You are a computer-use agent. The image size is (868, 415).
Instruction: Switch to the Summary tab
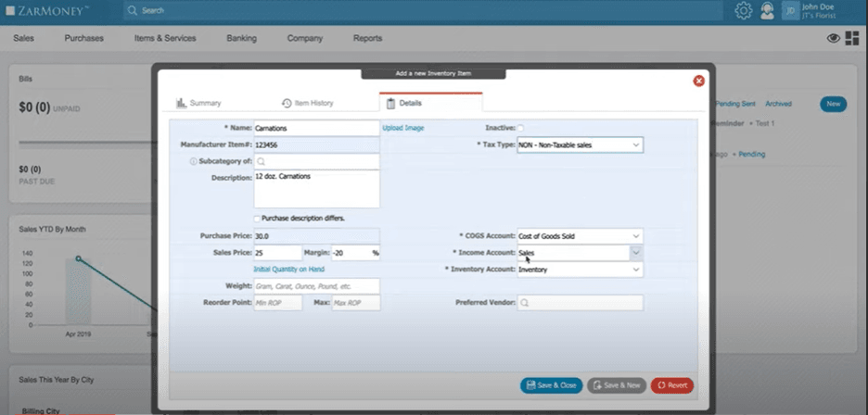(x=198, y=103)
